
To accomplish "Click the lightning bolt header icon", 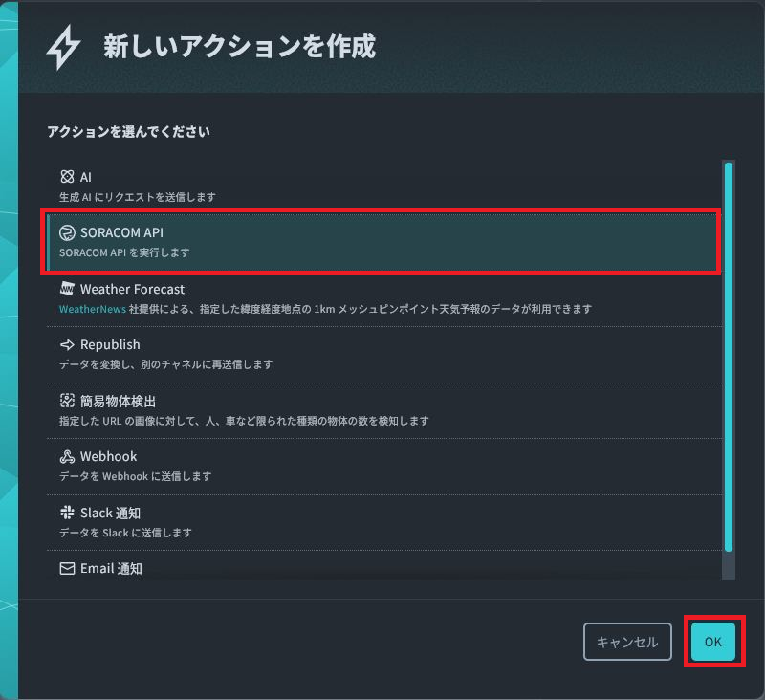I will (x=63, y=47).
